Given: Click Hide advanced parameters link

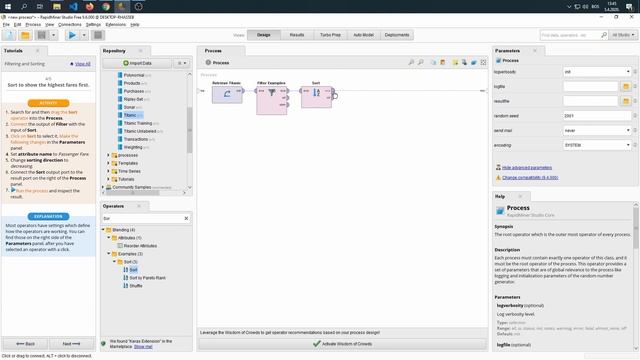Looking at the screenshot, I should [x=527, y=168].
